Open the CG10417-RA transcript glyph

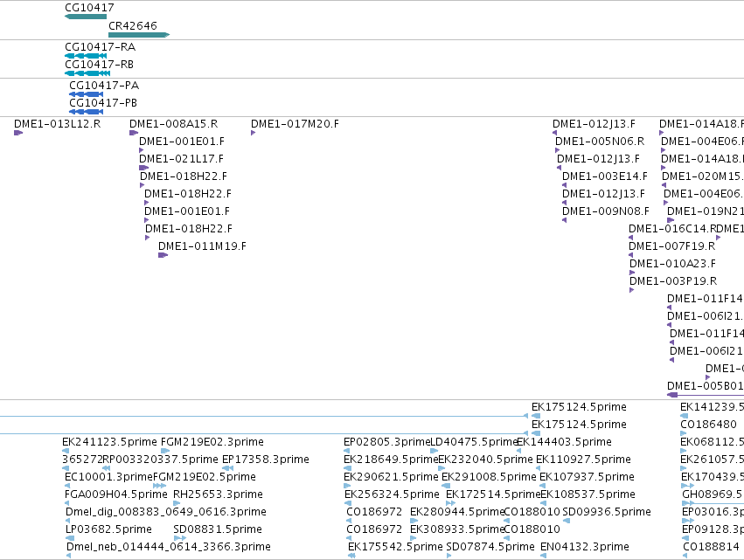(86, 56)
